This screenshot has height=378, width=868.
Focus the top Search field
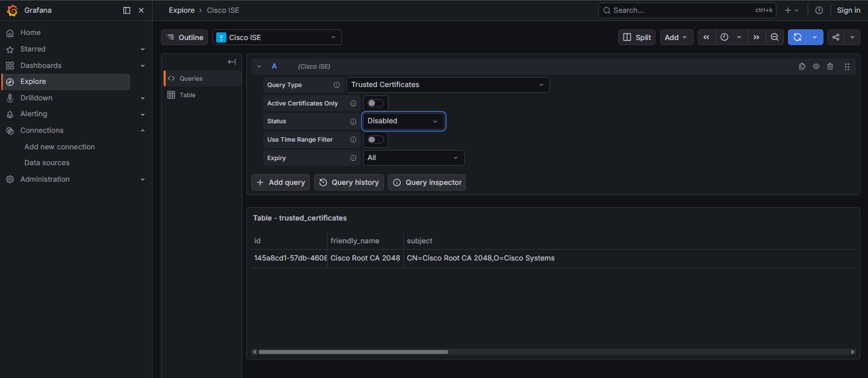tap(687, 10)
